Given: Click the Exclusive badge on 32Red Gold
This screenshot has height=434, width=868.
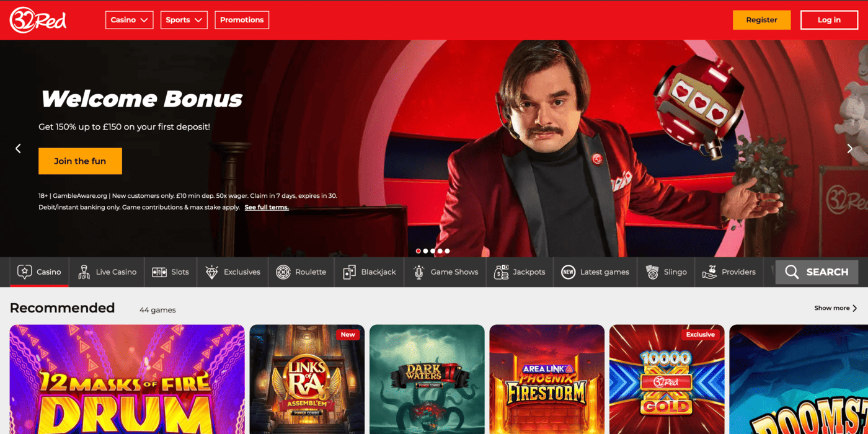Looking at the screenshot, I should pos(700,335).
